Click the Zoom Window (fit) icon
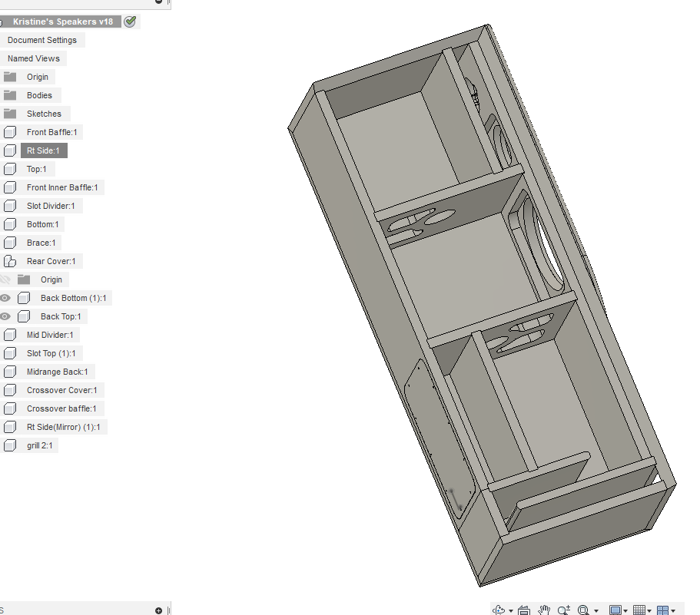 [x=583, y=610]
